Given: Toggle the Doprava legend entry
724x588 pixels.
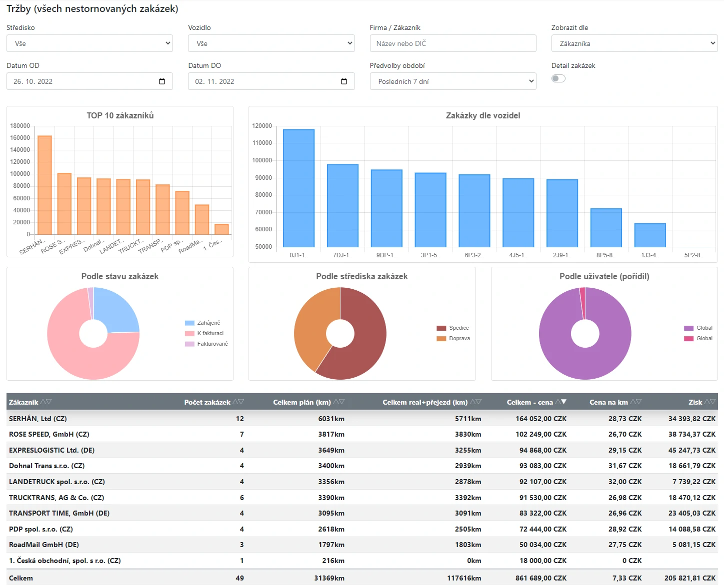Looking at the screenshot, I should pos(453,339).
